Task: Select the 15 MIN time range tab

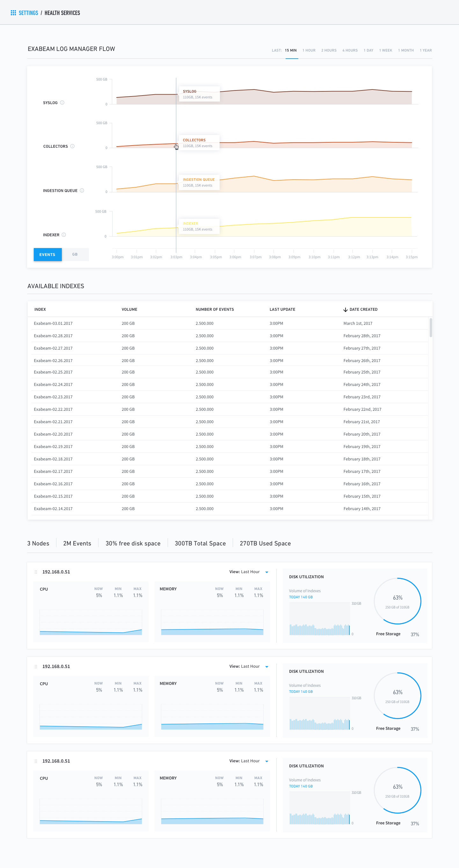Action: (x=291, y=50)
